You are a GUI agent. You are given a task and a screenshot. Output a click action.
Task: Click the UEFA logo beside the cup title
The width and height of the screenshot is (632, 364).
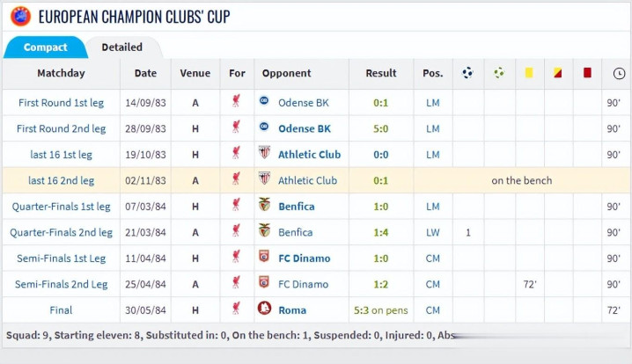coord(19,16)
